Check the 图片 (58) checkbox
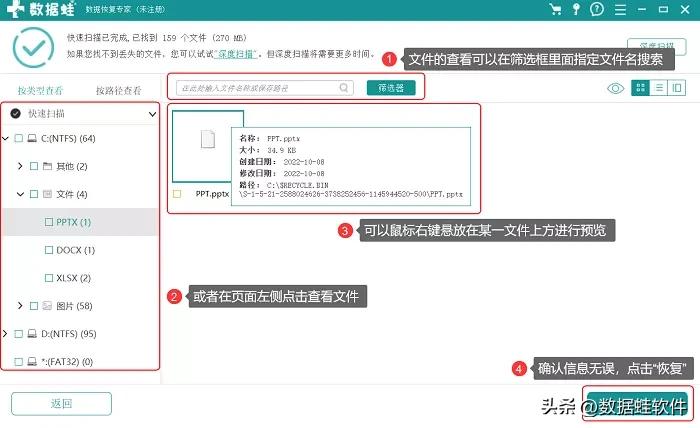Viewport: 700px width, 428px height. tap(34, 306)
